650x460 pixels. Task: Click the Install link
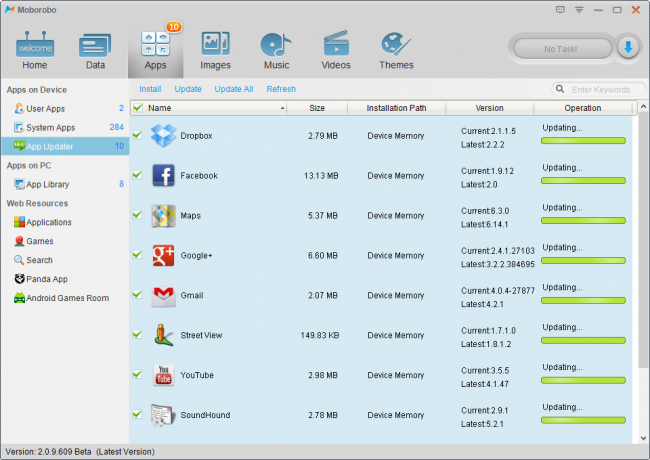click(150, 89)
